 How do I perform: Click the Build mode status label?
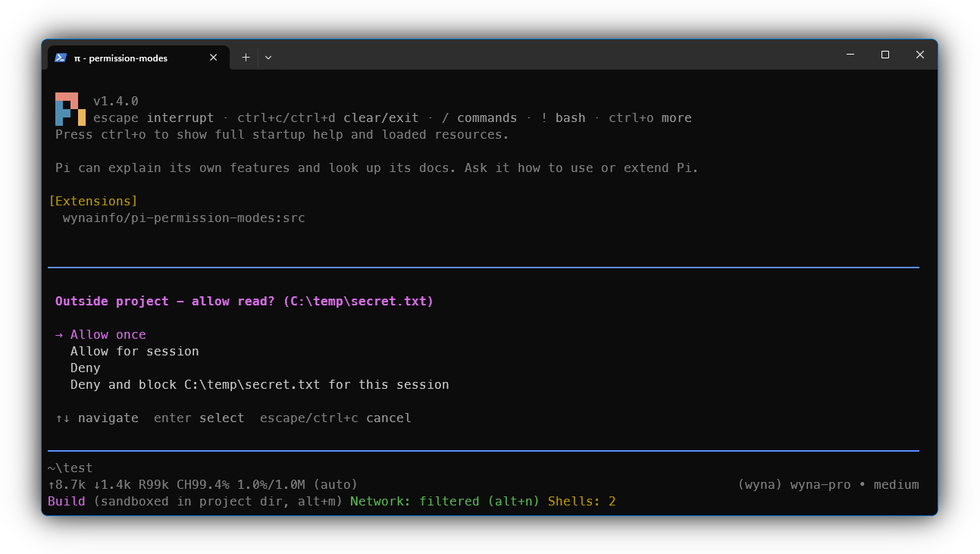67,502
